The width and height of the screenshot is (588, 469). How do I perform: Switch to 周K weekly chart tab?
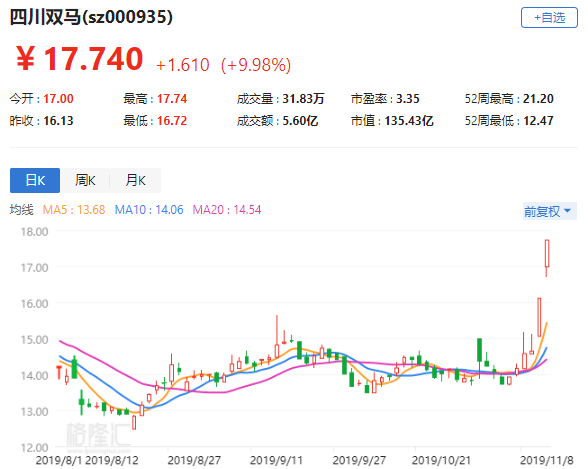[85, 180]
